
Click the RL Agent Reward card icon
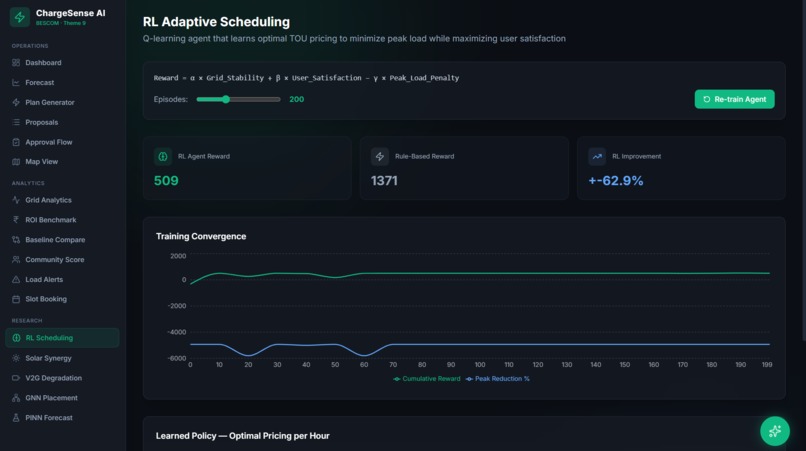[x=162, y=156]
